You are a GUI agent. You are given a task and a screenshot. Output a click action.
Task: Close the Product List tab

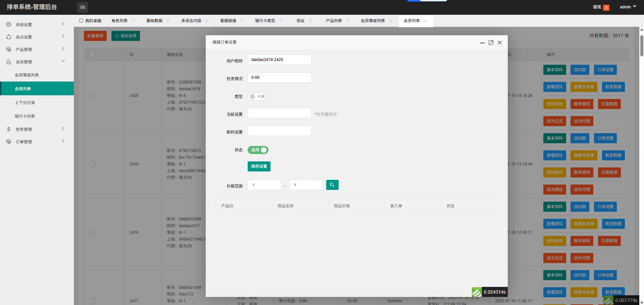[x=348, y=21]
